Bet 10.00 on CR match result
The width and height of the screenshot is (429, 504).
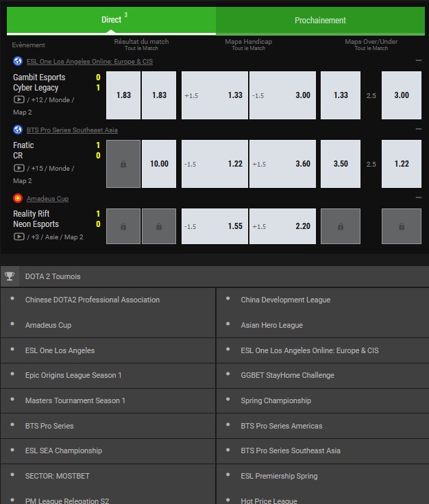[x=159, y=164]
